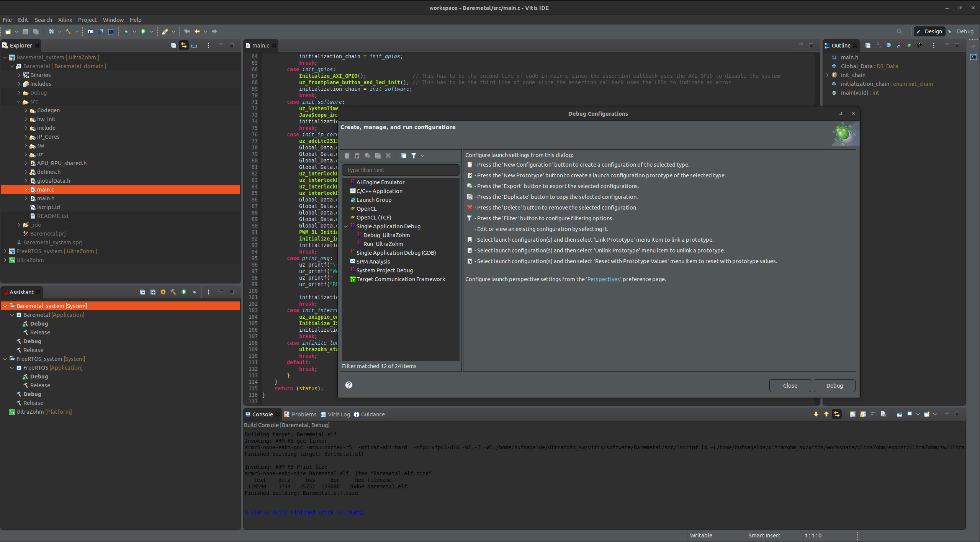Start the debugger with the bug toolbar icon
Viewport: 980px width, 542px height.
[x=126, y=31]
